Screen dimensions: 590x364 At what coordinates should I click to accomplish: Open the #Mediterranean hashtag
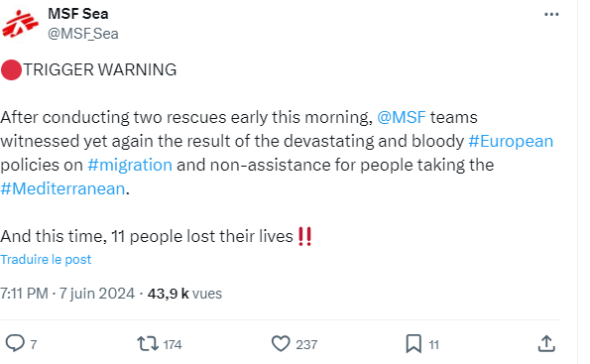coord(62,188)
